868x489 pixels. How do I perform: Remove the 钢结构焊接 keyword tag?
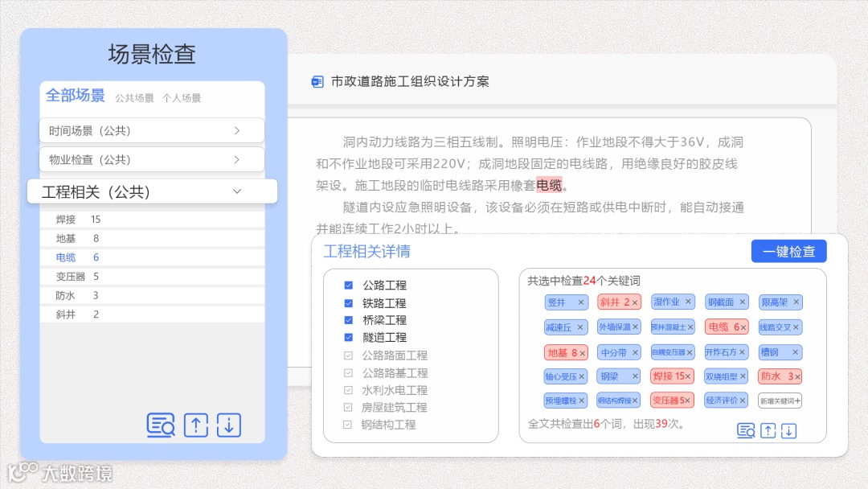[x=635, y=401]
